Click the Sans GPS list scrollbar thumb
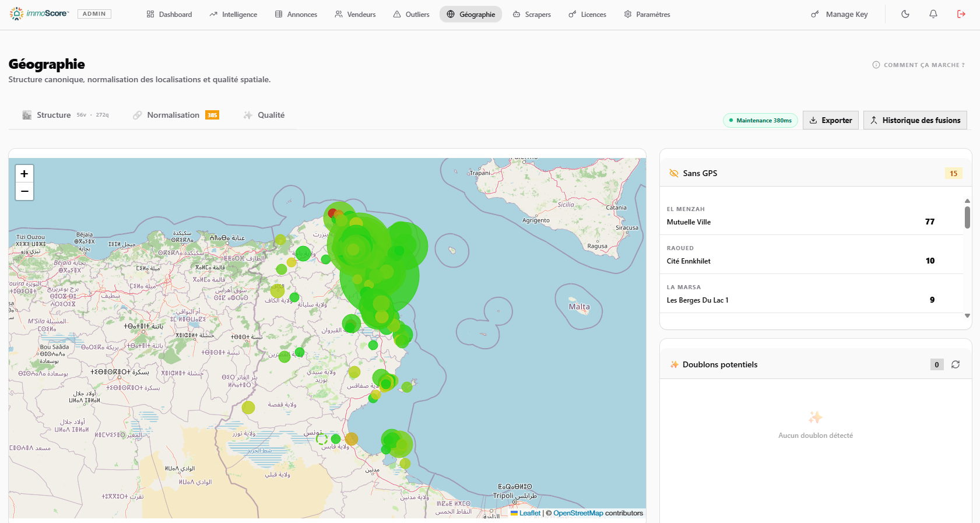This screenshot has width=980, height=523. 967,217
